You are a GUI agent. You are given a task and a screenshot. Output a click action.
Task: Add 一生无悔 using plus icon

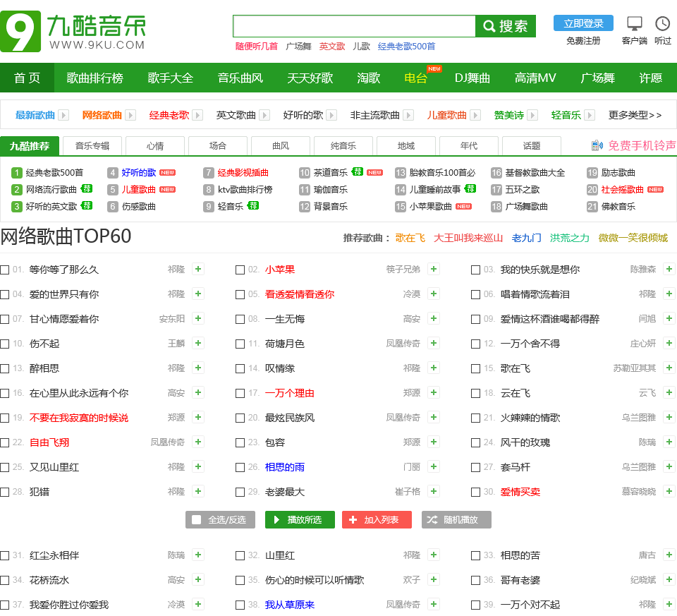tap(434, 318)
